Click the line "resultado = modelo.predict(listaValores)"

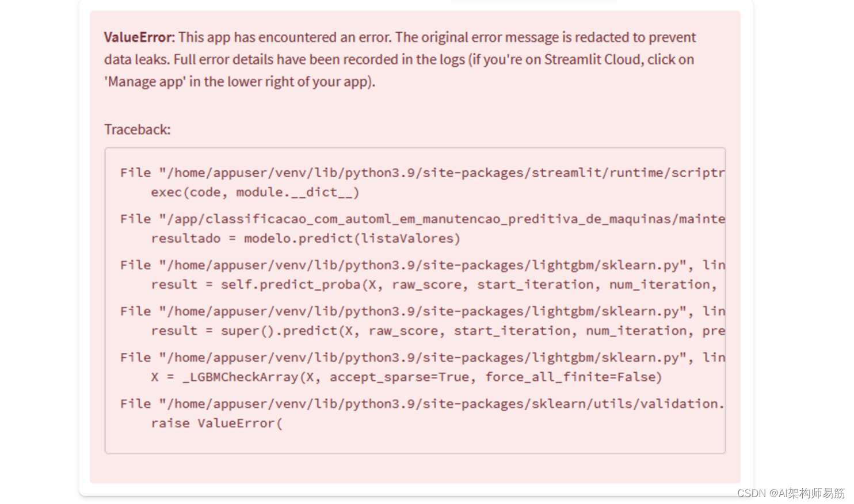pyautogui.click(x=306, y=238)
